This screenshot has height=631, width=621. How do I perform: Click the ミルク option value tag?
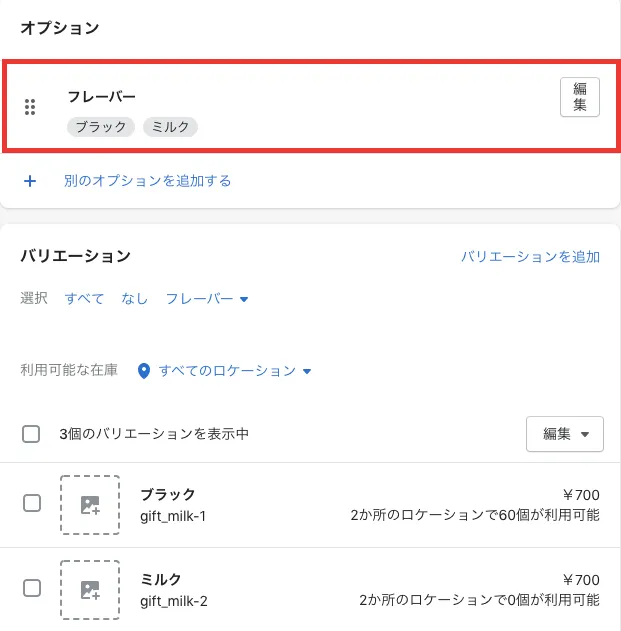click(170, 127)
